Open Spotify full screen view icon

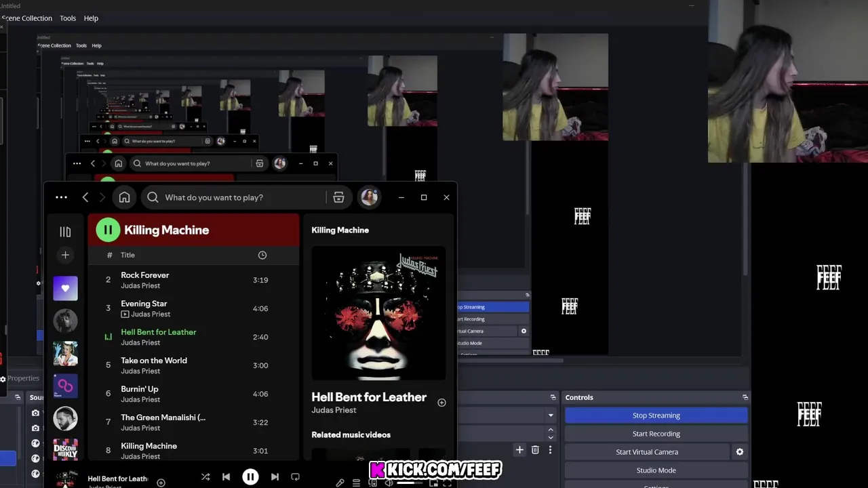pos(448,483)
